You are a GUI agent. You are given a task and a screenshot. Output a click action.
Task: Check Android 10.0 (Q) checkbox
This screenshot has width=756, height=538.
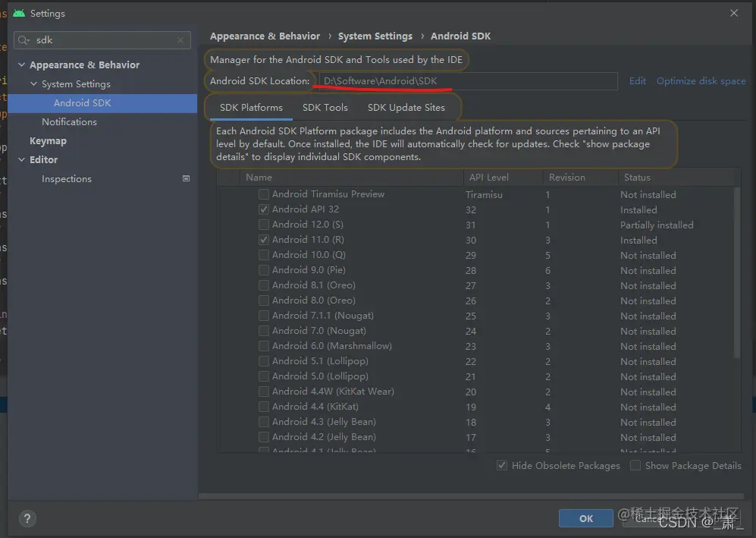tap(264, 255)
